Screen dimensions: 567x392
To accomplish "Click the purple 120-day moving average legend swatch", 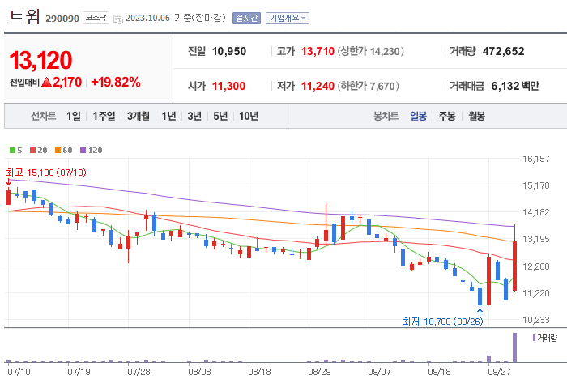I will (83, 150).
